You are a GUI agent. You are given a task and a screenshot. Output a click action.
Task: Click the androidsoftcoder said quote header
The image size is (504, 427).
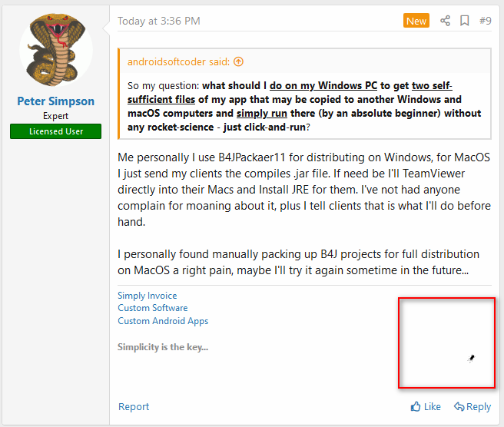pyautogui.click(x=179, y=61)
